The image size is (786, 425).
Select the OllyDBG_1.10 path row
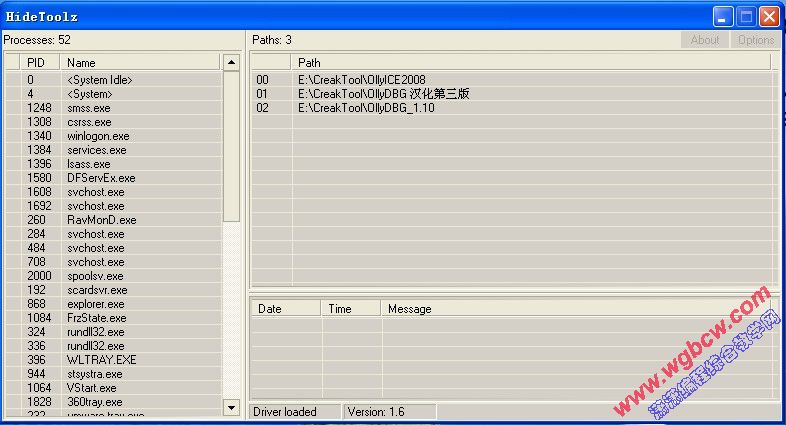pos(352,108)
